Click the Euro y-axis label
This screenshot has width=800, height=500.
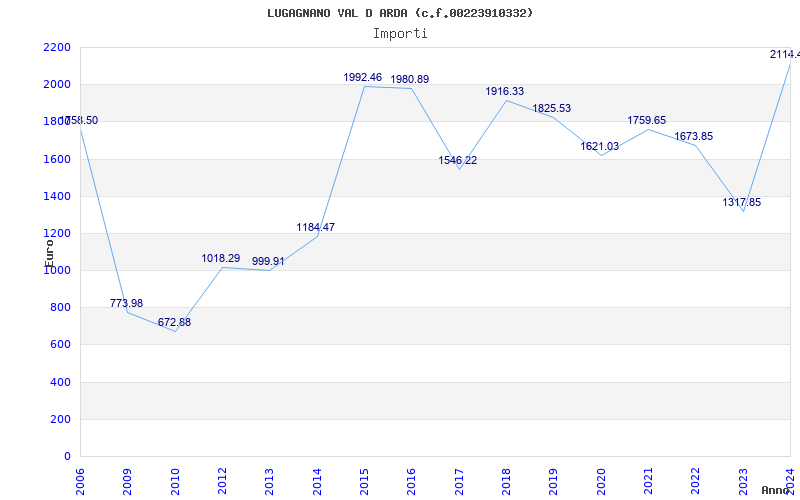(x=49, y=253)
